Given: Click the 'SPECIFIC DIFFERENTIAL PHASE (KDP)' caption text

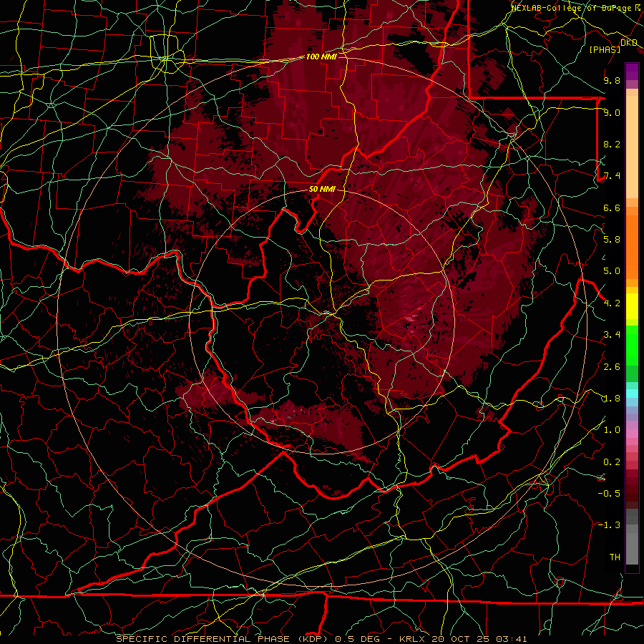Looking at the screenshot, I should [224, 639].
